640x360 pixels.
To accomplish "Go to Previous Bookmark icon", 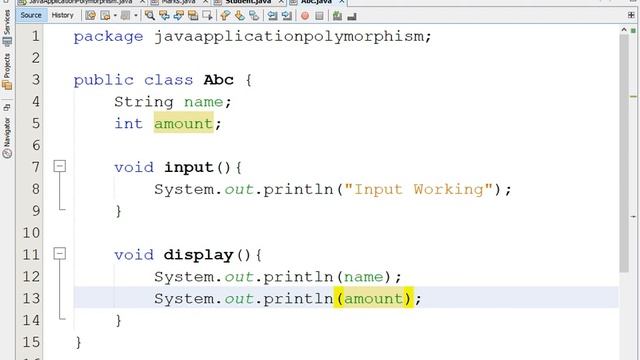I will [x=225, y=16].
